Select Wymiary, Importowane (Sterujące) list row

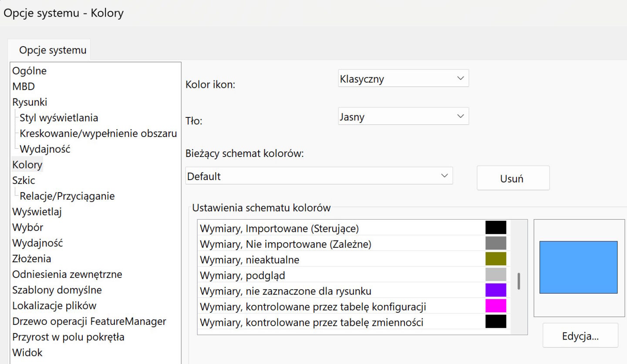pos(279,228)
